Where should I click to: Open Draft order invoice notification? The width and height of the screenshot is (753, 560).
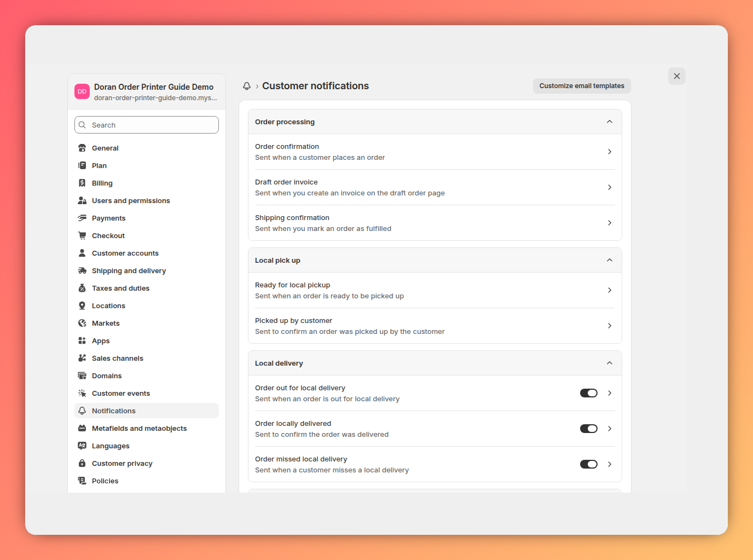(435, 187)
